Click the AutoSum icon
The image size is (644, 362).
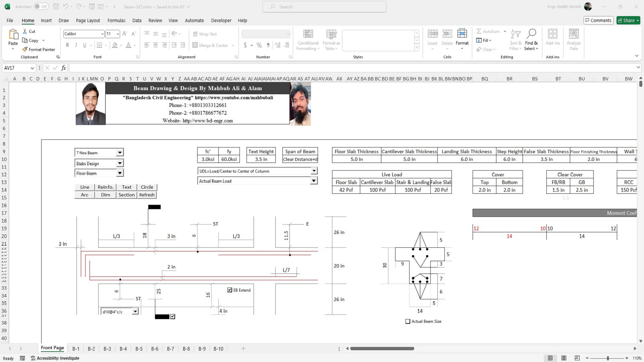coord(479,31)
